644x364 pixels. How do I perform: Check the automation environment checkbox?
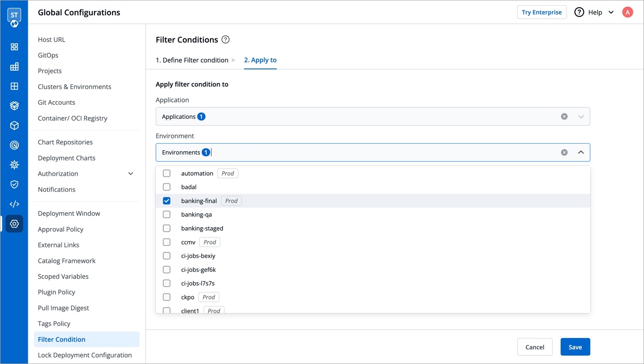point(167,173)
